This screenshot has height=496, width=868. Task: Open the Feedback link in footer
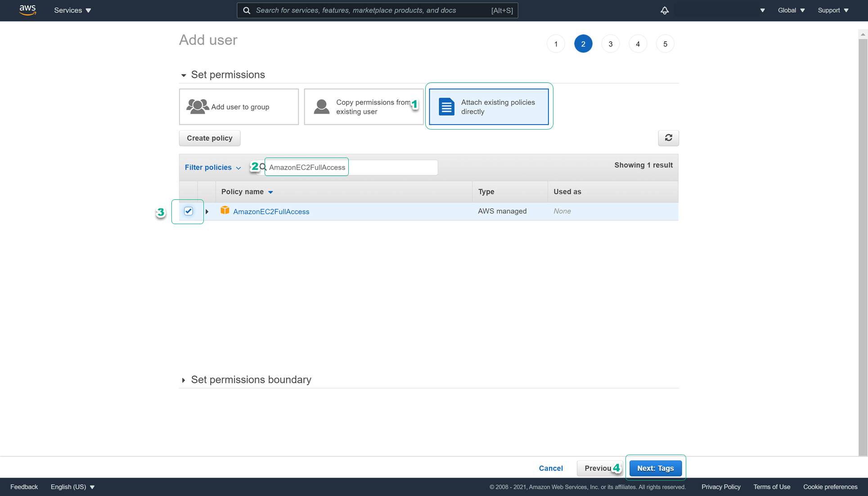coord(24,487)
